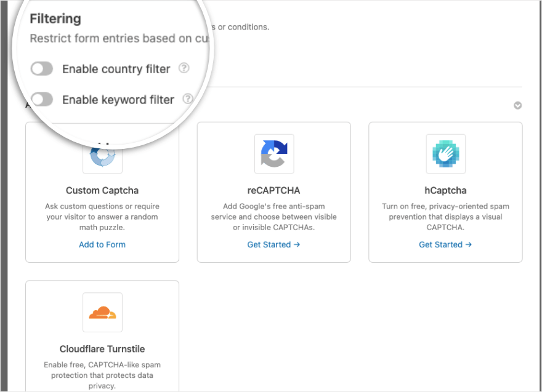The image size is (542, 392).
Task: Toggle the Enable country filter switch
Action: click(x=42, y=69)
